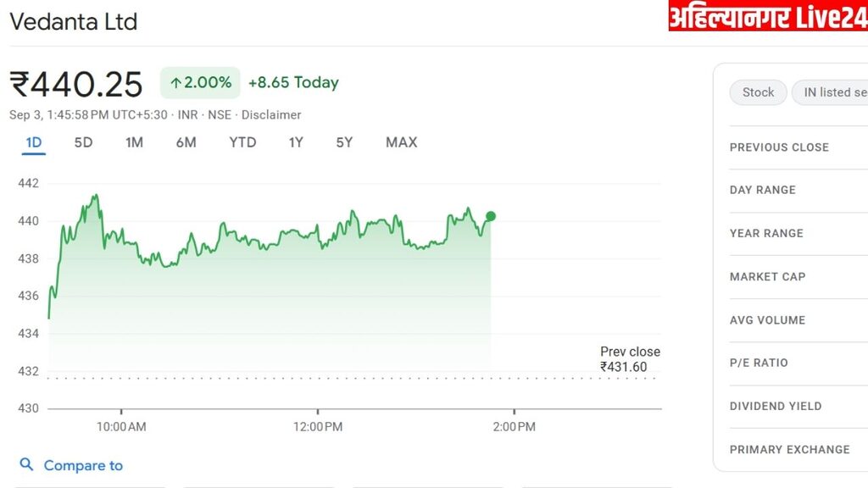The image size is (868, 488).
Task: Click the Previous Close row
Action: coord(779,147)
